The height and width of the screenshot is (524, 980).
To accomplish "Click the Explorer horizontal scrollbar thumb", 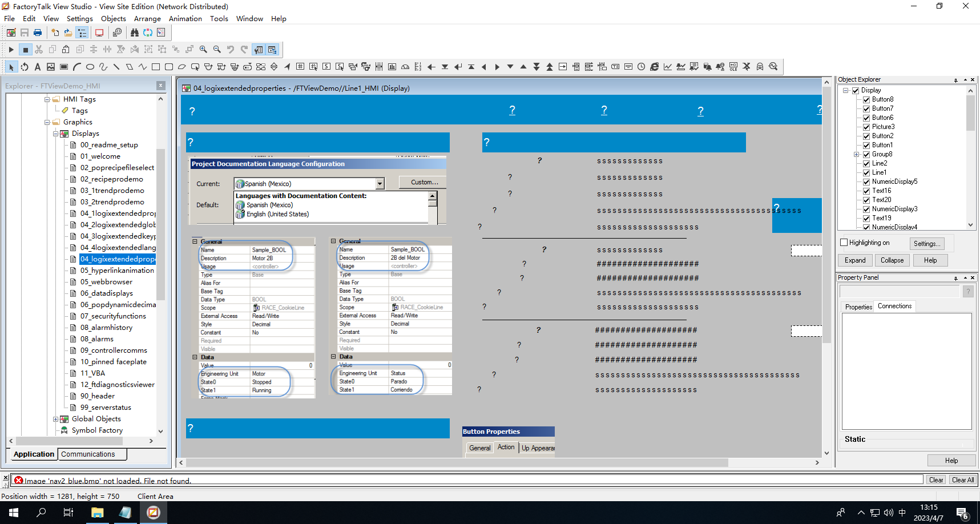I will pos(69,441).
